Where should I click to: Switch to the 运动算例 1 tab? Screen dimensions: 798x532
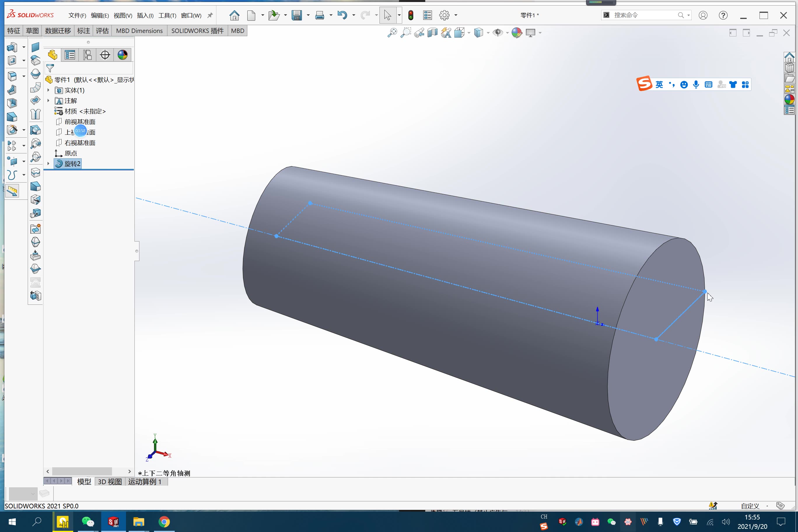145,482
